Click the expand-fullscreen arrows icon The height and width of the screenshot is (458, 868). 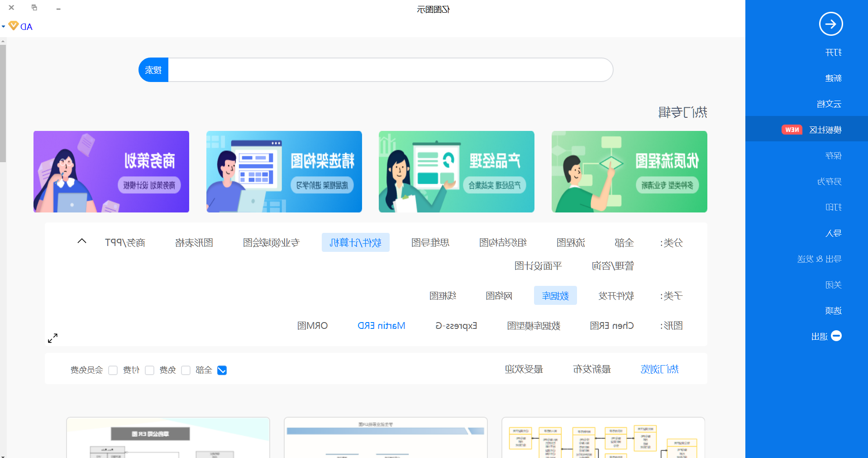click(x=52, y=338)
